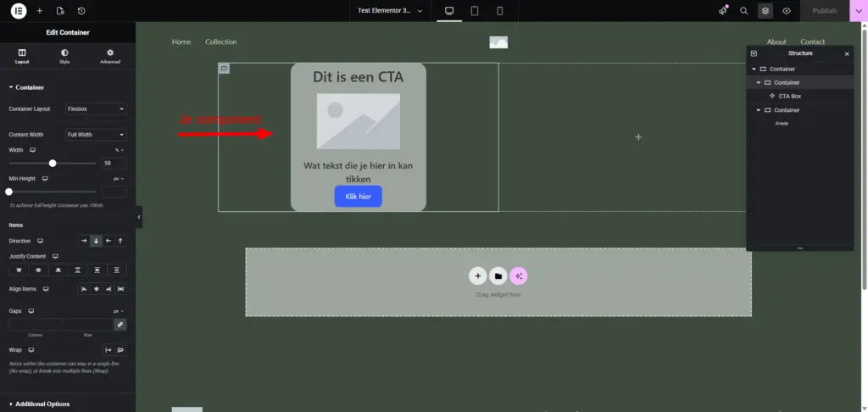
Task: Open the page settings document icon
Action: click(60, 10)
